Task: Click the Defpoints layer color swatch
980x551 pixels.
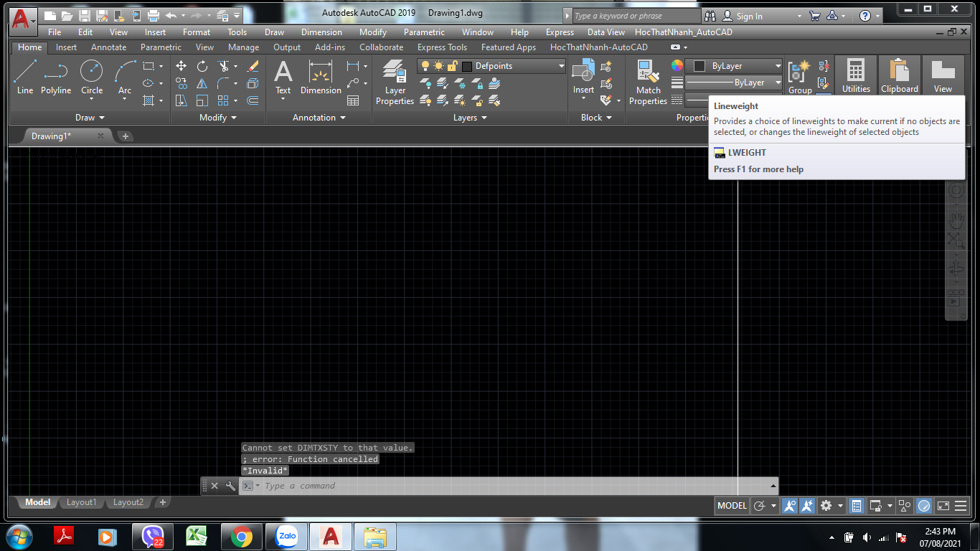Action: [x=467, y=66]
